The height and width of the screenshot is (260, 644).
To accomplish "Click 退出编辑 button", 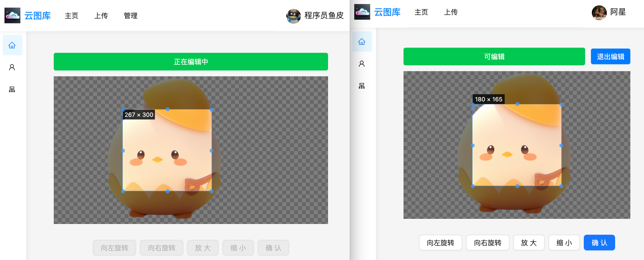I will (x=610, y=56).
